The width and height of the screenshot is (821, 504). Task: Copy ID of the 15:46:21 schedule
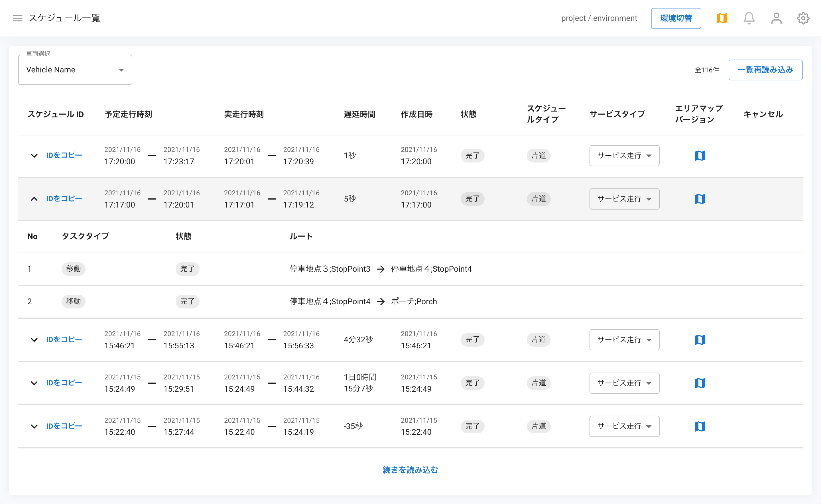click(x=64, y=340)
